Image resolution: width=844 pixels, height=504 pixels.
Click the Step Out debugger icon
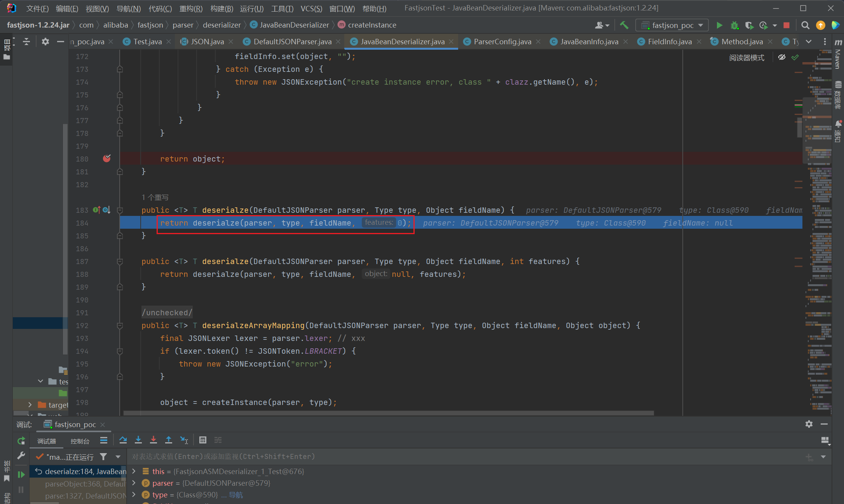pyautogui.click(x=169, y=440)
